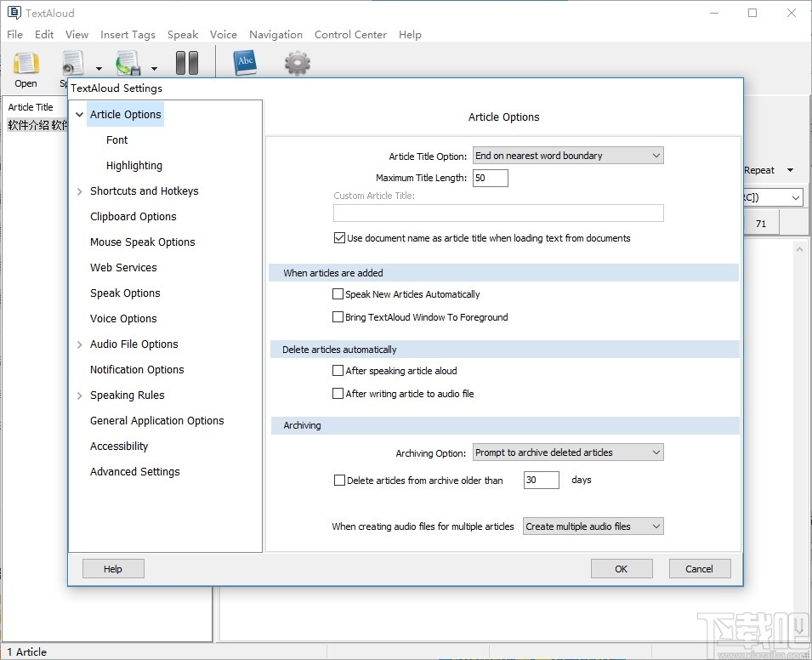The width and height of the screenshot is (812, 660).
Task: Expand Audio File Options tree node
Action: (79, 344)
